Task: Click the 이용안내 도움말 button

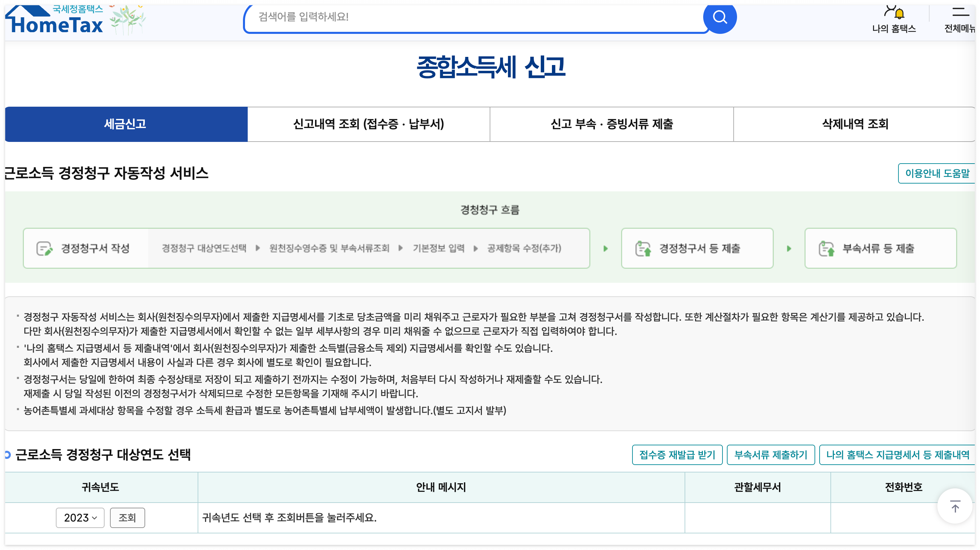Action: pos(937,173)
